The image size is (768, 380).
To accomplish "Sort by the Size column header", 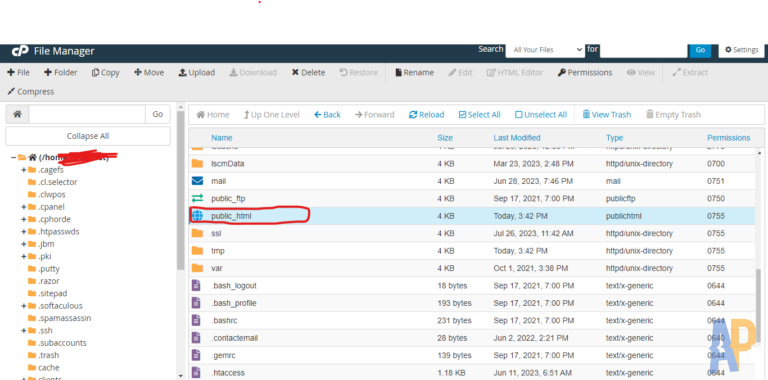I will click(x=445, y=138).
